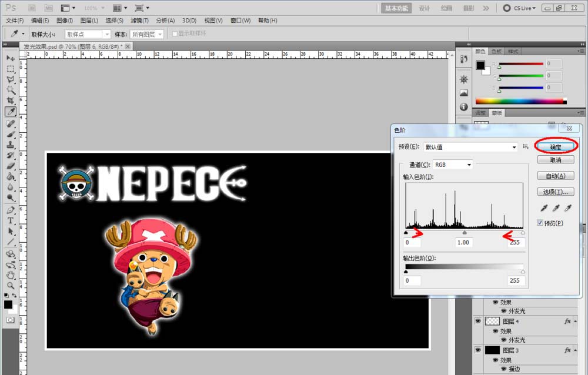Click the input levels midtone gray slider
This screenshot has height=375, width=588.
coord(465,233)
